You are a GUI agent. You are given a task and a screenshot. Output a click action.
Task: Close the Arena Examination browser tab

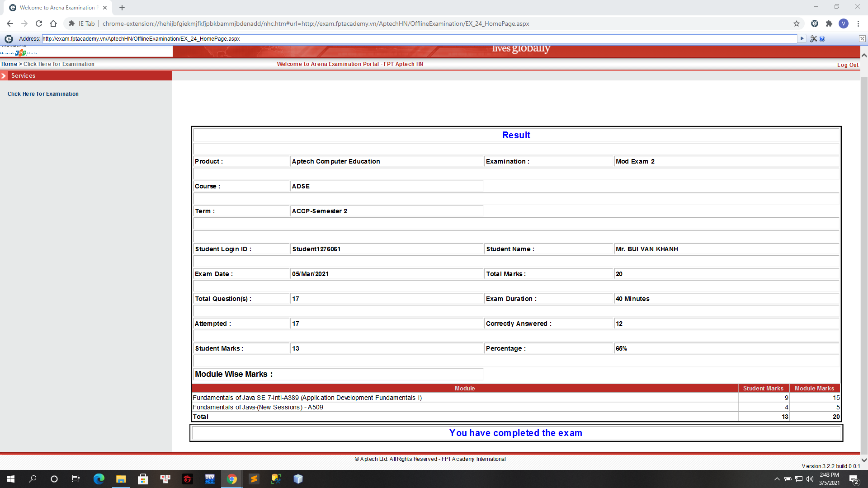click(x=105, y=8)
